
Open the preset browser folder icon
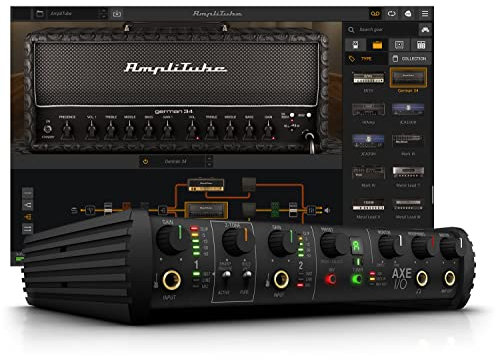click(40, 14)
